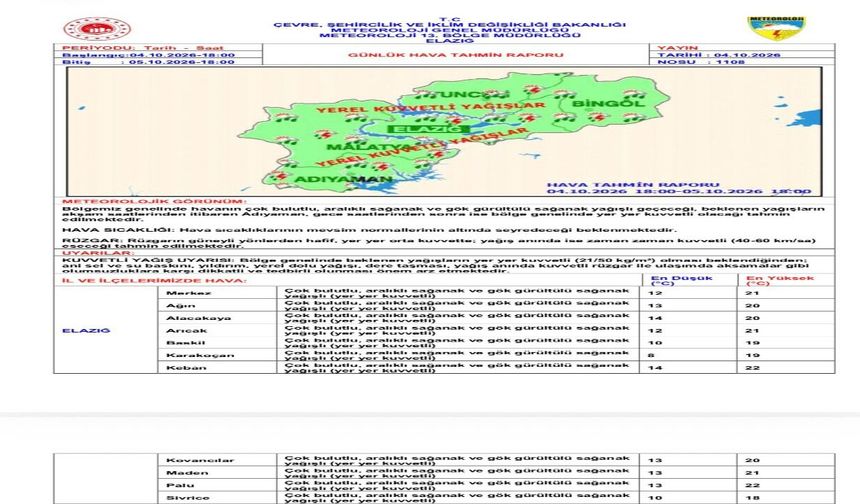Image resolution: width=860 pixels, height=504 pixels.
Task: Select the 'Bitiş : 05.10.2026-18:00' line
Action: tap(148, 62)
